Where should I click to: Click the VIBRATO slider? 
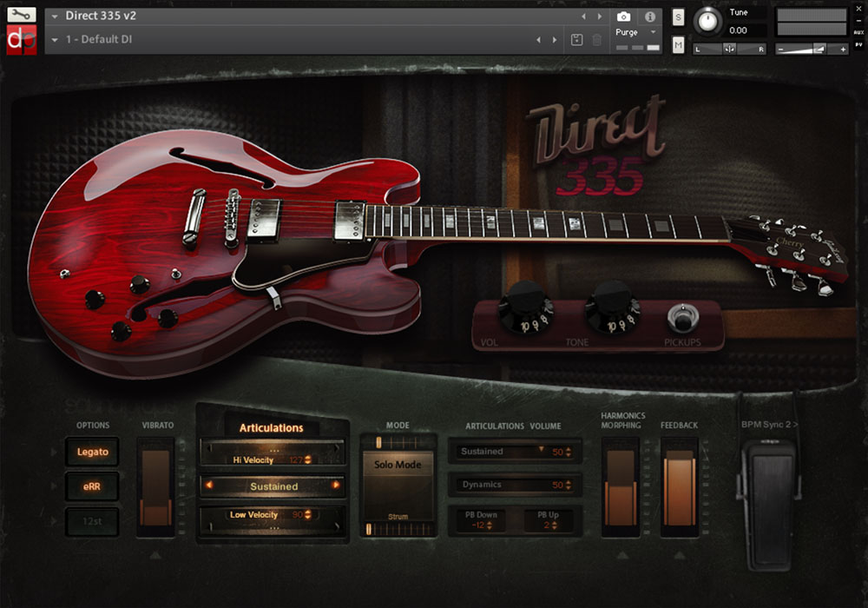pyautogui.click(x=155, y=487)
